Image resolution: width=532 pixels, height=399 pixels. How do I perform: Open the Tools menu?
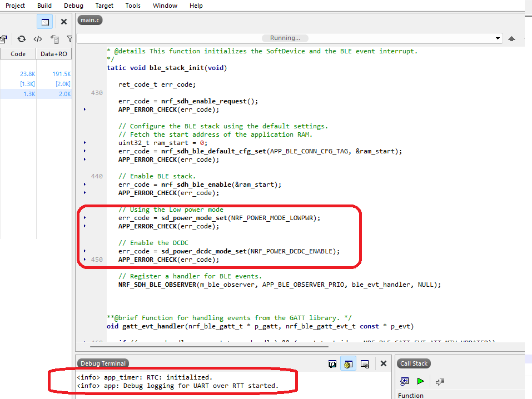133,6
